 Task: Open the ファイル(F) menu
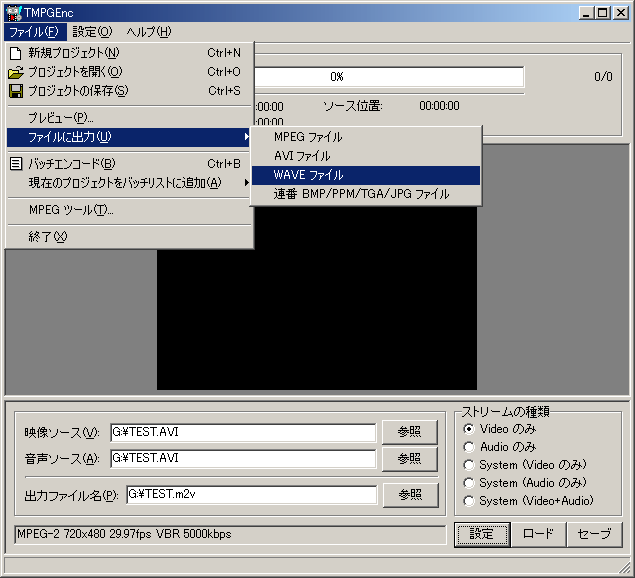(x=34, y=32)
